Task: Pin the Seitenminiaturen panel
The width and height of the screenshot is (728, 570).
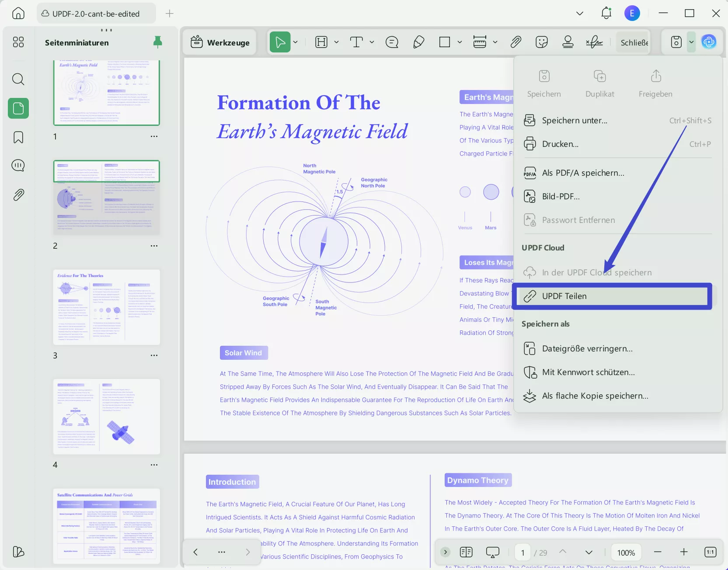Action: coord(157,42)
